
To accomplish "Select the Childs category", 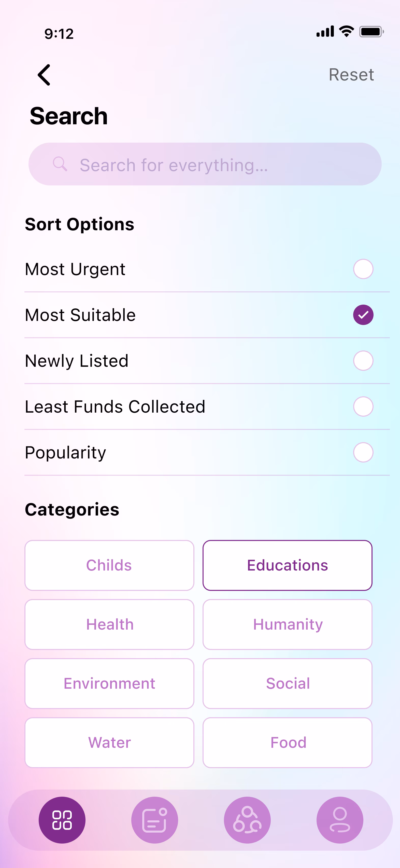I will 109,565.
